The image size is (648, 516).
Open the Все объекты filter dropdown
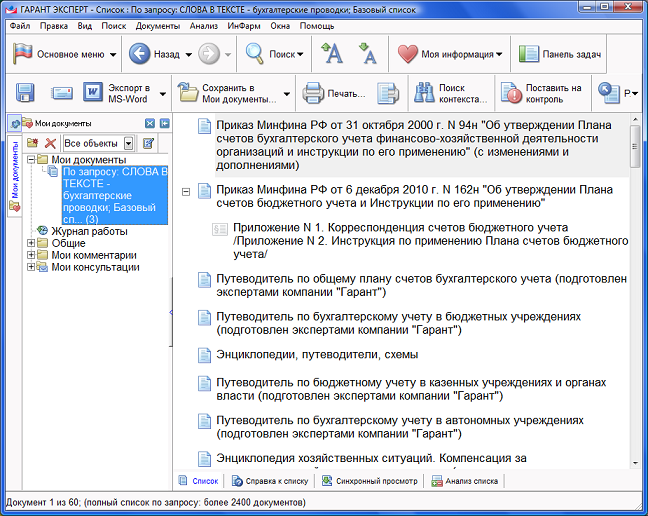click(x=128, y=144)
